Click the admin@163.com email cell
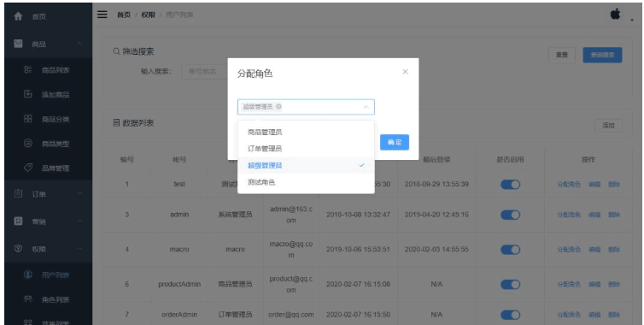 point(290,215)
